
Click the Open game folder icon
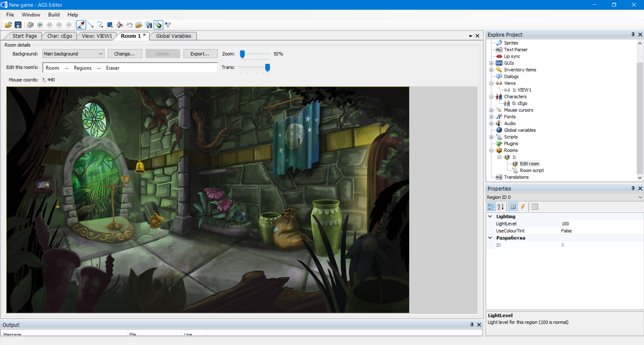(8, 25)
